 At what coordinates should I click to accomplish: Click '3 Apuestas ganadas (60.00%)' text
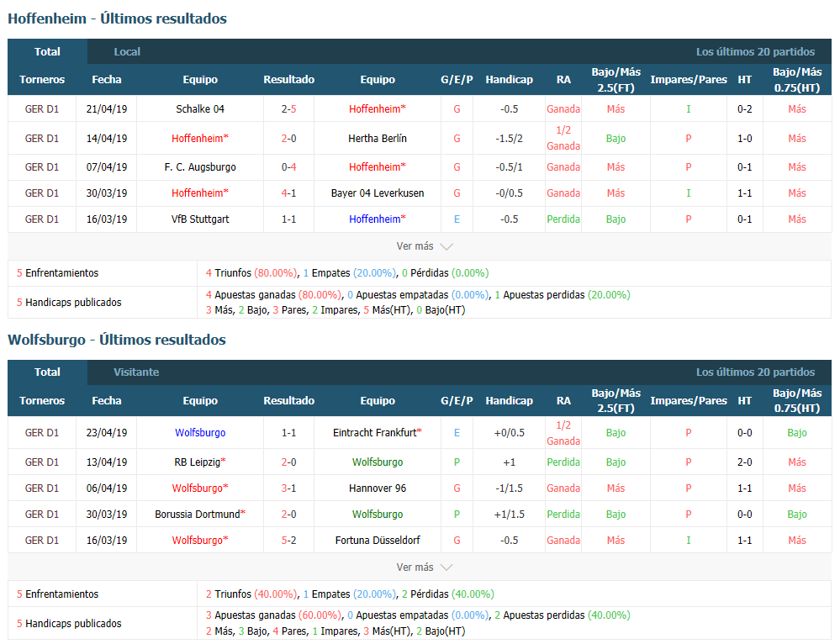pos(273,615)
